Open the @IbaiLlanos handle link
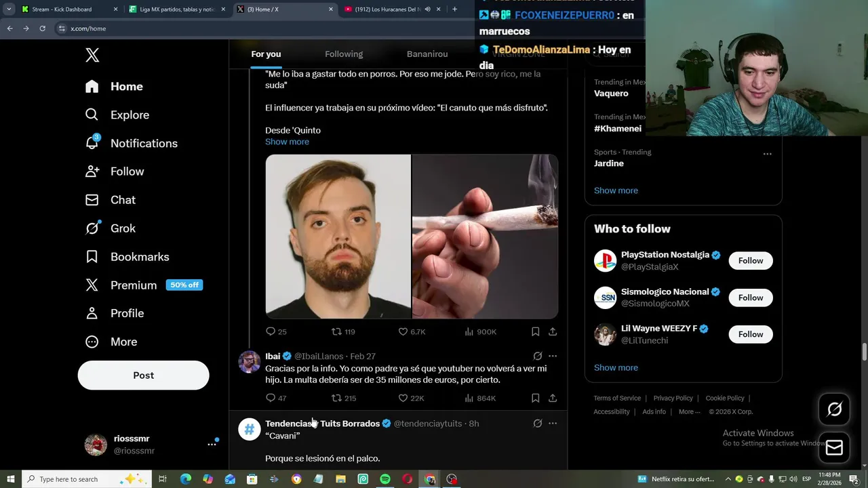 coord(318,356)
